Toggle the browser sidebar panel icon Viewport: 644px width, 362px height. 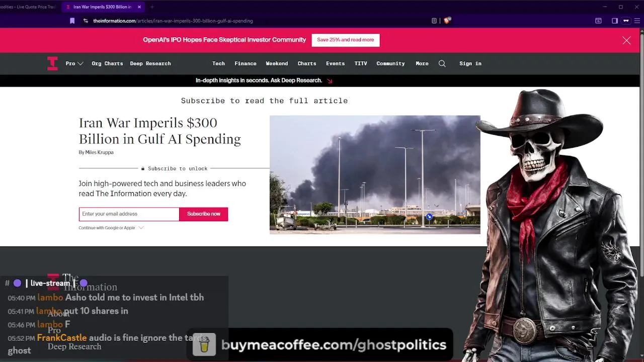click(615, 21)
